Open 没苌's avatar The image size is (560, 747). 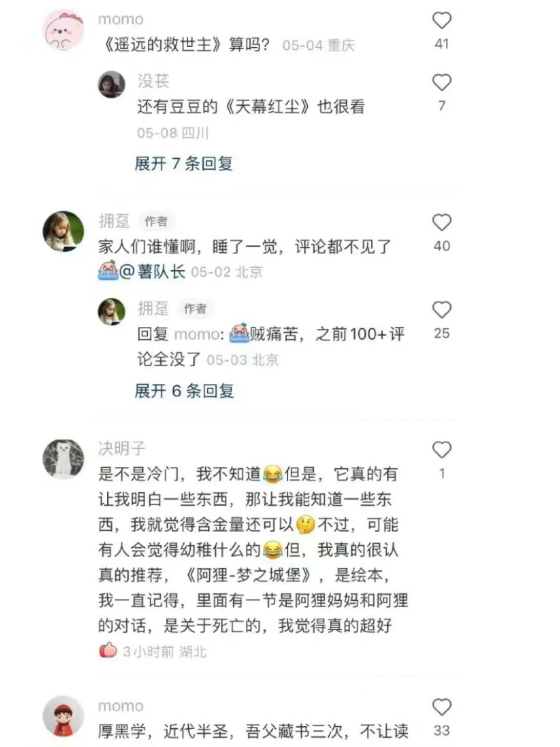(x=111, y=85)
